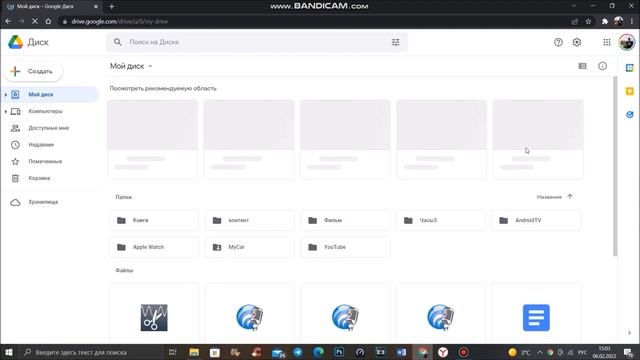Screen dimensions: 640x360
Task: Open Drive settings gear
Action: click(577, 42)
